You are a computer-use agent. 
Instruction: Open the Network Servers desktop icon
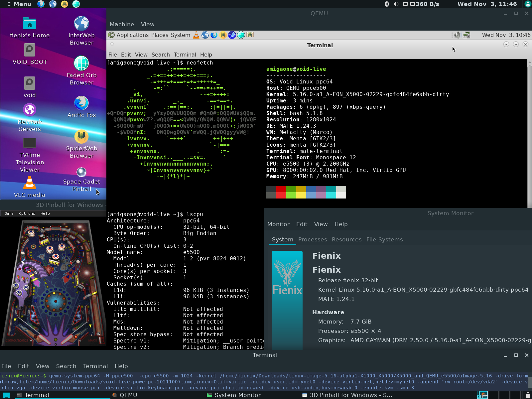30,110
